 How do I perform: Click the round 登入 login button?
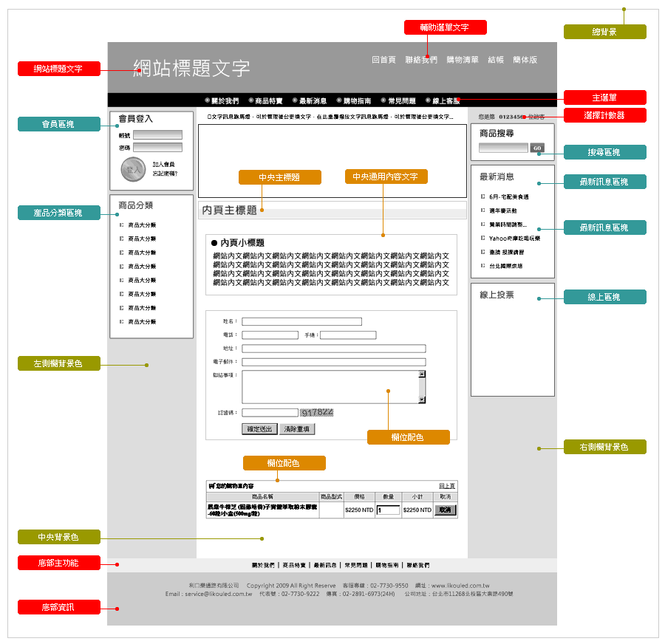(x=133, y=169)
